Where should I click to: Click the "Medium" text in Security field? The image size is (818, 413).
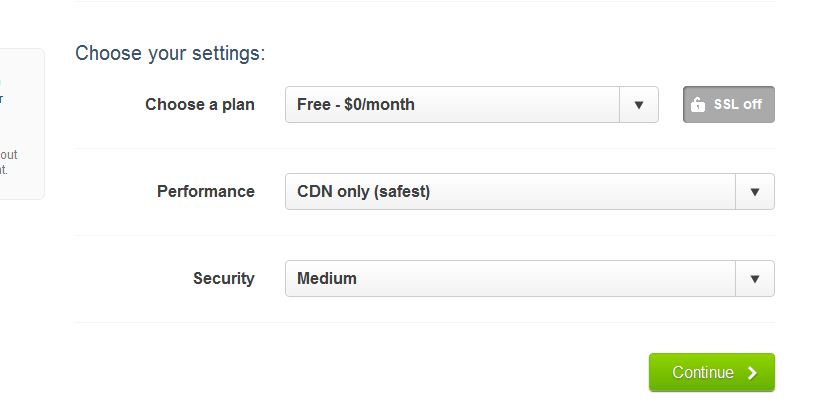coord(327,278)
